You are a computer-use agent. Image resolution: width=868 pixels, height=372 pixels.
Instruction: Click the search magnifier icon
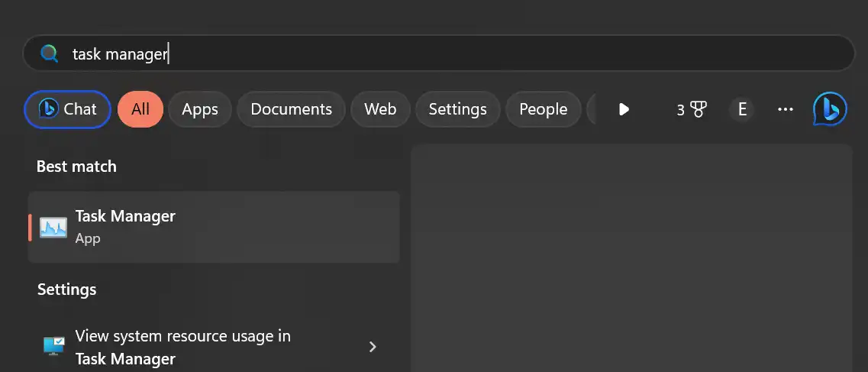(x=50, y=53)
